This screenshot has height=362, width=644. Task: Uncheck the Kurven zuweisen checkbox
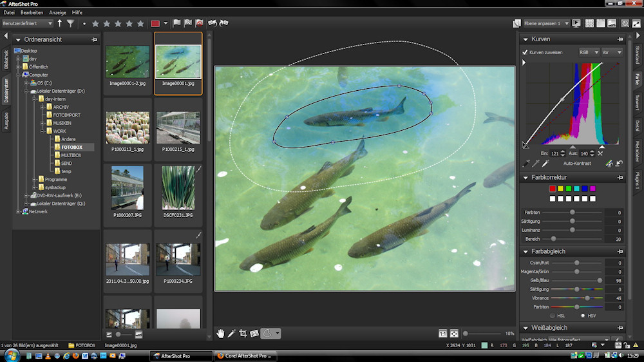[x=525, y=52]
